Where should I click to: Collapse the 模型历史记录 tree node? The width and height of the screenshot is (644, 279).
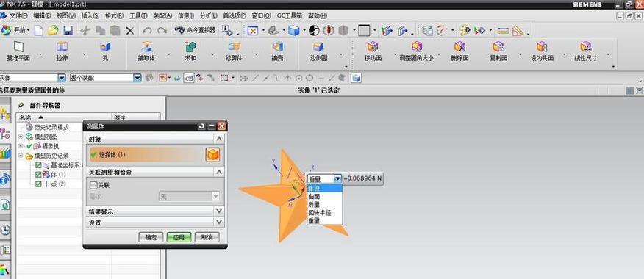(x=21, y=156)
